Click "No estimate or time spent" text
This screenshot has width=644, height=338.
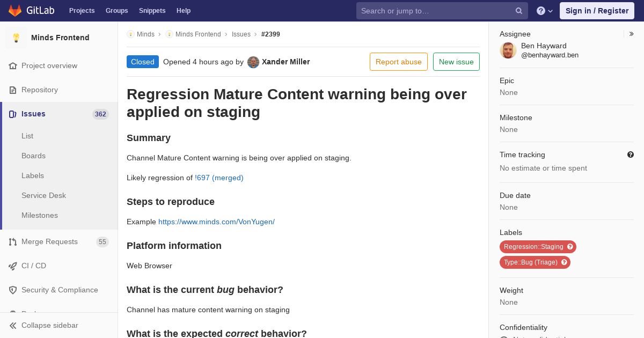point(543,168)
